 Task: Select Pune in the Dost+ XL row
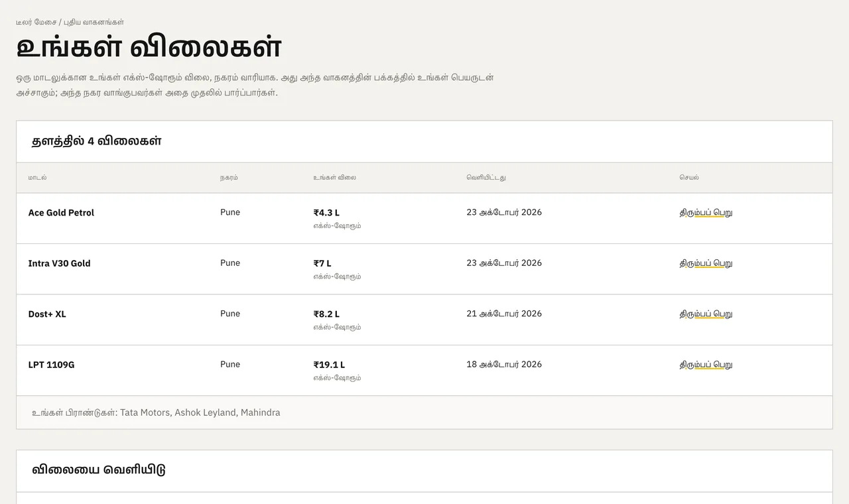point(230,314)
